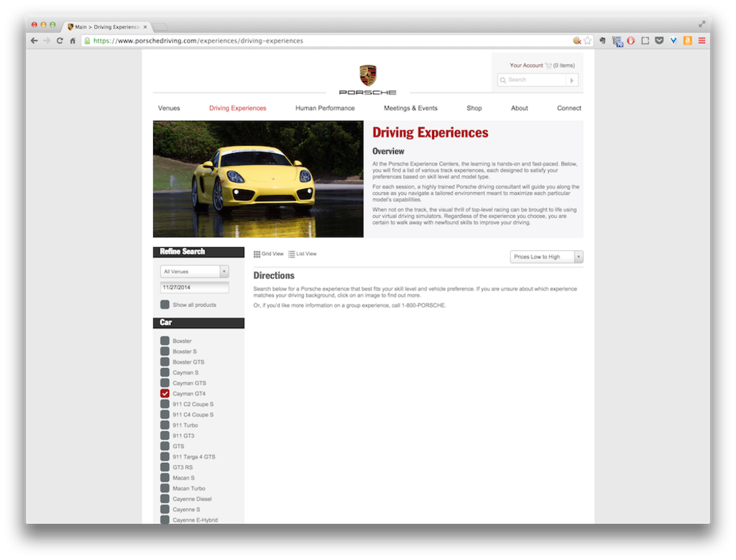Reload the page with the refresh icon
This screenshot has width=736, height=560.
point(60,41)
